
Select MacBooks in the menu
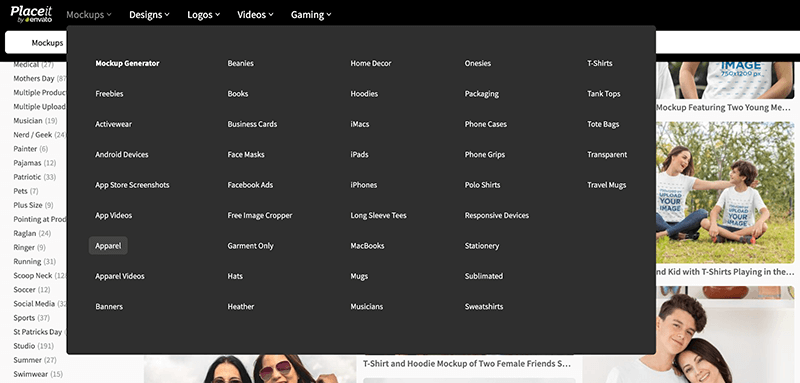tap(367, 246)
